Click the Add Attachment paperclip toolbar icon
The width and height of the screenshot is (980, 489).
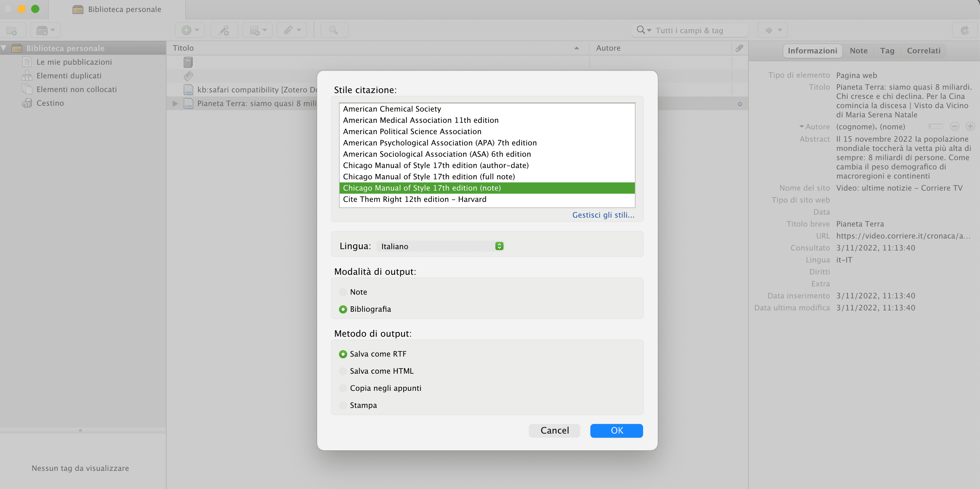tap(288, 30)
